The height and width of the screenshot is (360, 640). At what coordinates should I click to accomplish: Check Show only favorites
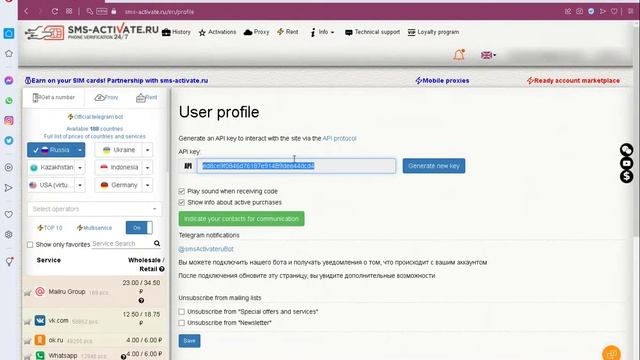(30, 244)
